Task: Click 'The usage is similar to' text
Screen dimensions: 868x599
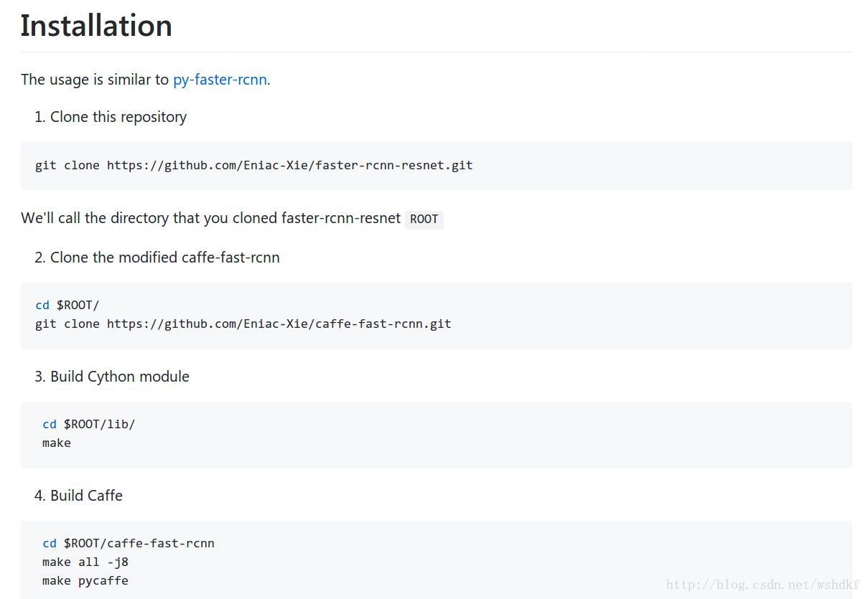Action: point(95,80)
